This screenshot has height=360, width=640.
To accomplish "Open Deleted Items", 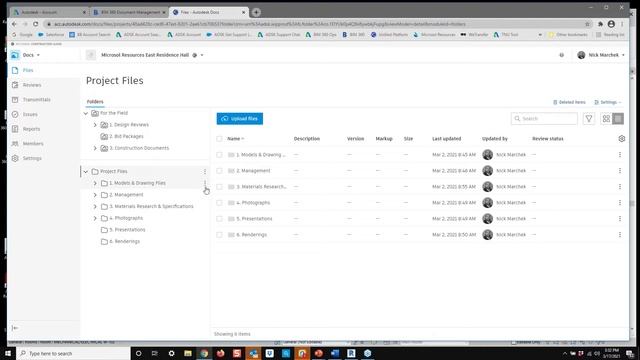I will (x=569, y=102).
